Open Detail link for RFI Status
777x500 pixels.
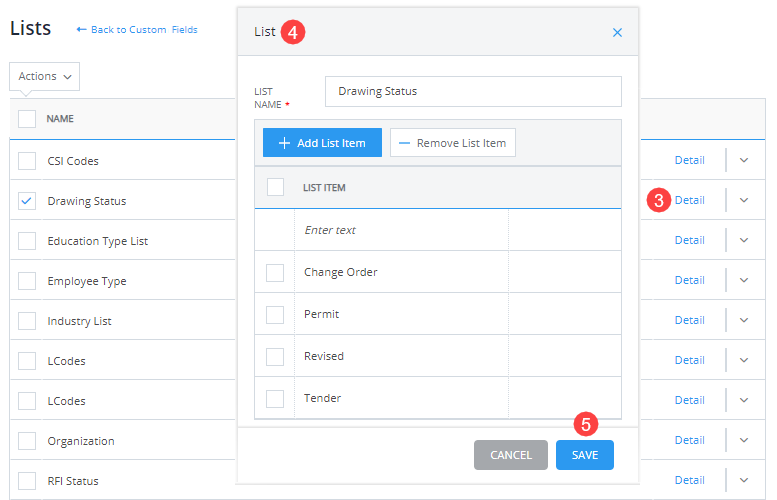pos(689,480)
